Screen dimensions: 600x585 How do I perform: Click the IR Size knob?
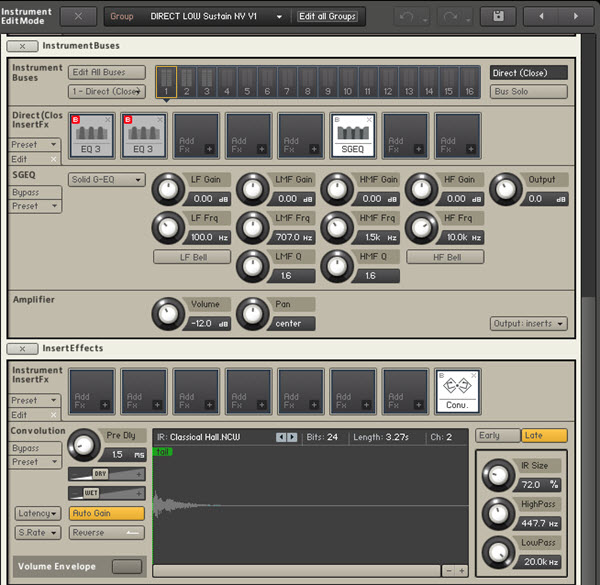coord(498,475)
